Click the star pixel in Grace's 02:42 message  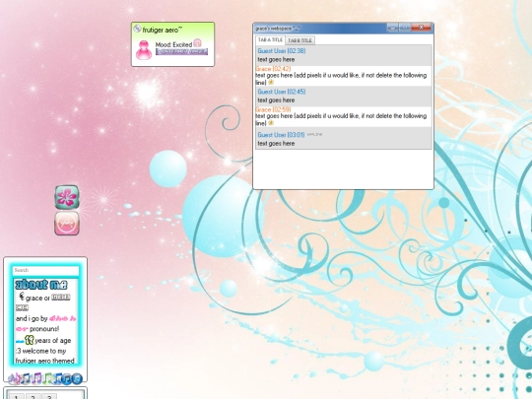pos(271,82)
